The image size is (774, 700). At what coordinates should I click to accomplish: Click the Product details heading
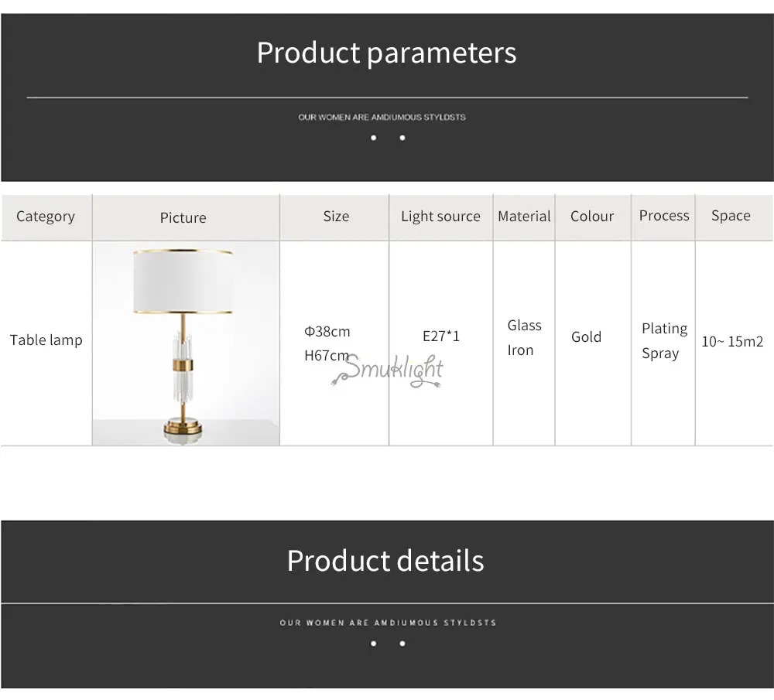pos(385,561)
